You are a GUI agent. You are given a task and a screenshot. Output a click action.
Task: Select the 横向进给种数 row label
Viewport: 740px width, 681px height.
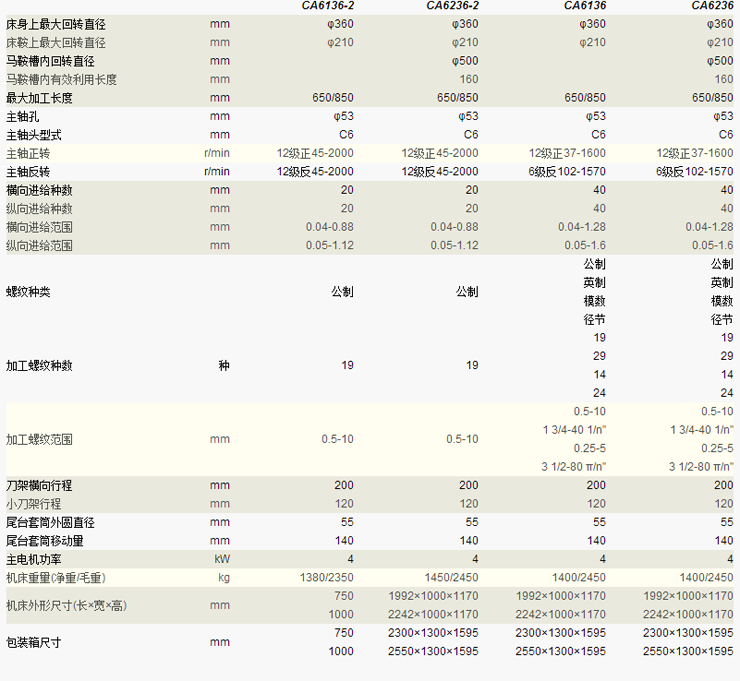[x=39, y=190]
